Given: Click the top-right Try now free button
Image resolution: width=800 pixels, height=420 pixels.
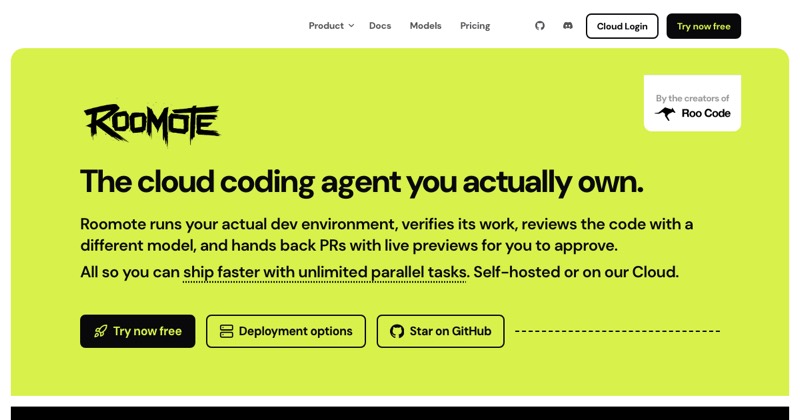Looking at the screenshot, I should pos(704,26).
